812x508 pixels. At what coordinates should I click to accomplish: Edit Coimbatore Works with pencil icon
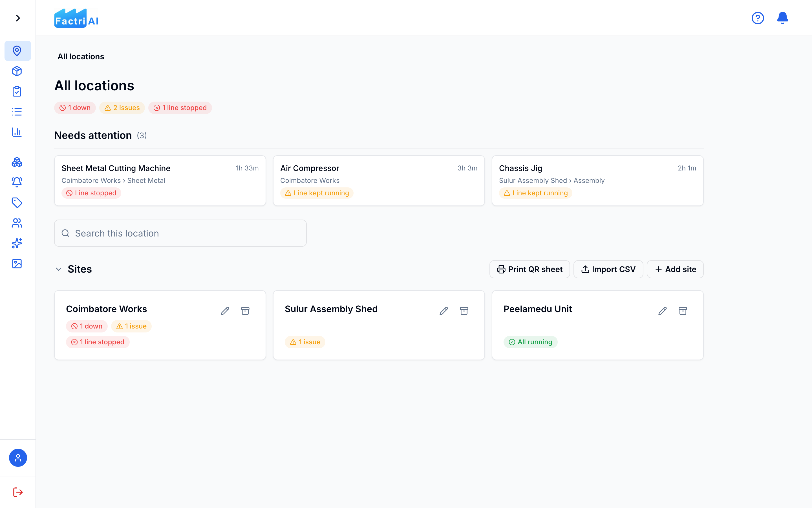coord(225,311)
